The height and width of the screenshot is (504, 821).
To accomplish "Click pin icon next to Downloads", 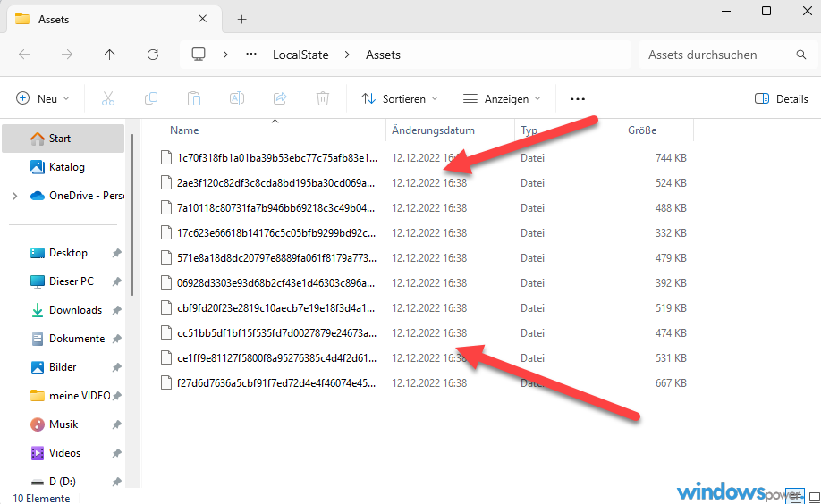I will [117, 310].
